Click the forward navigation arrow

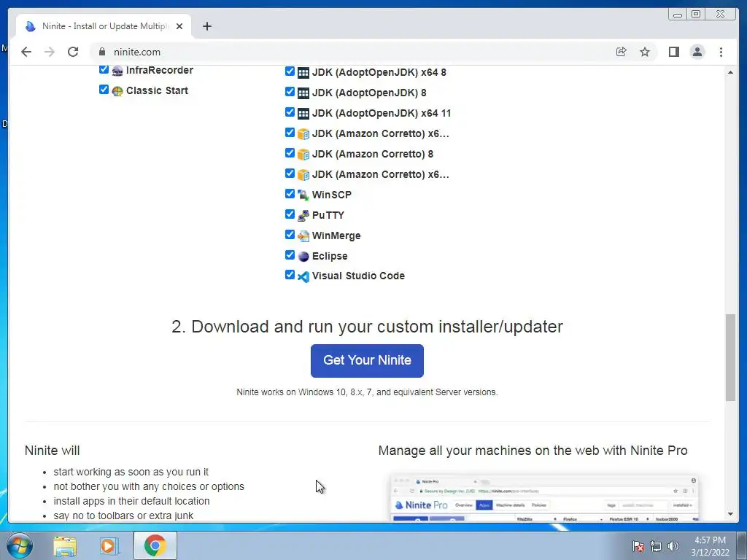(x=50, y=52)
